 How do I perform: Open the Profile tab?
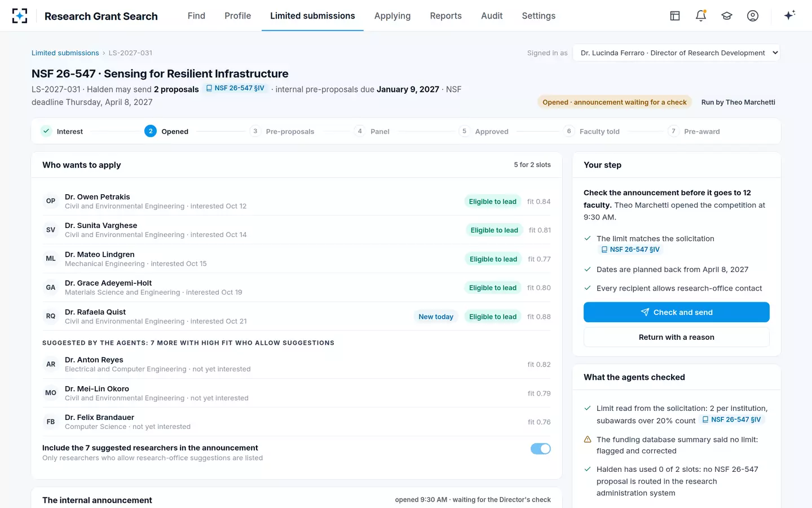pyautogui.click(x=237, y=16)
